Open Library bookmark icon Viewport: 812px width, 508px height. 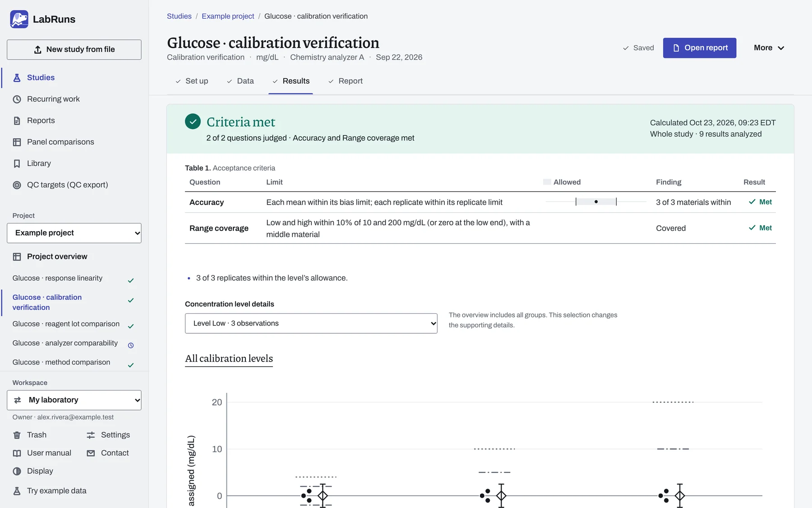[17, 163]
